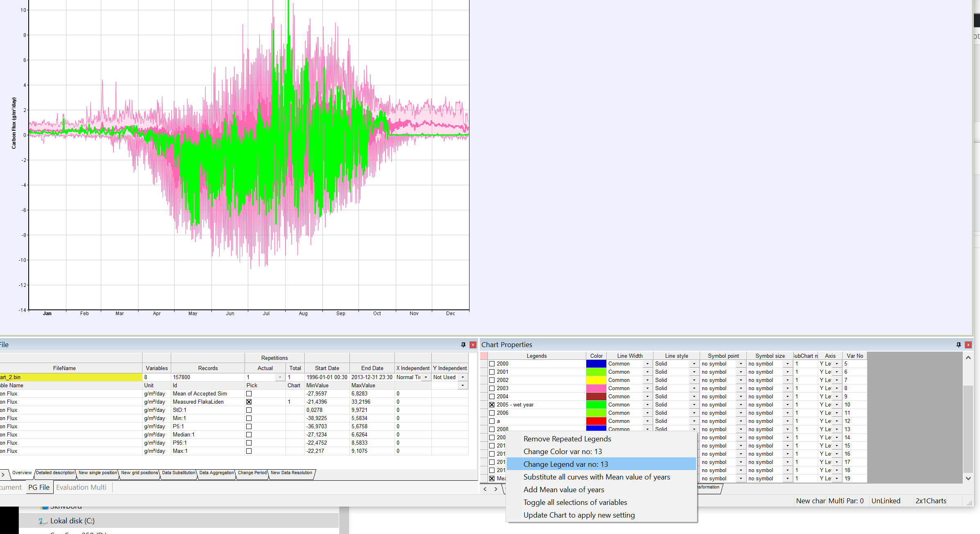
Task: Click the Var No column header
Action: click(855, 356)
